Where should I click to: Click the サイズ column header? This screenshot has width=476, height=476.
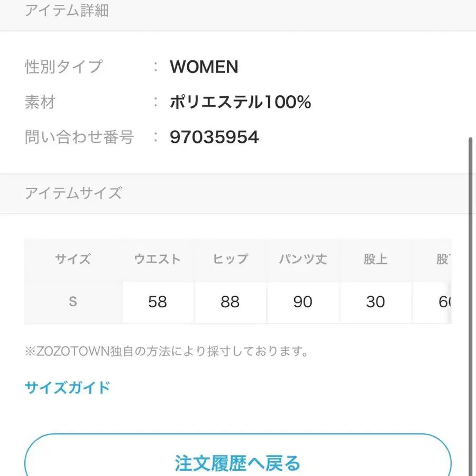click(73, 259)
